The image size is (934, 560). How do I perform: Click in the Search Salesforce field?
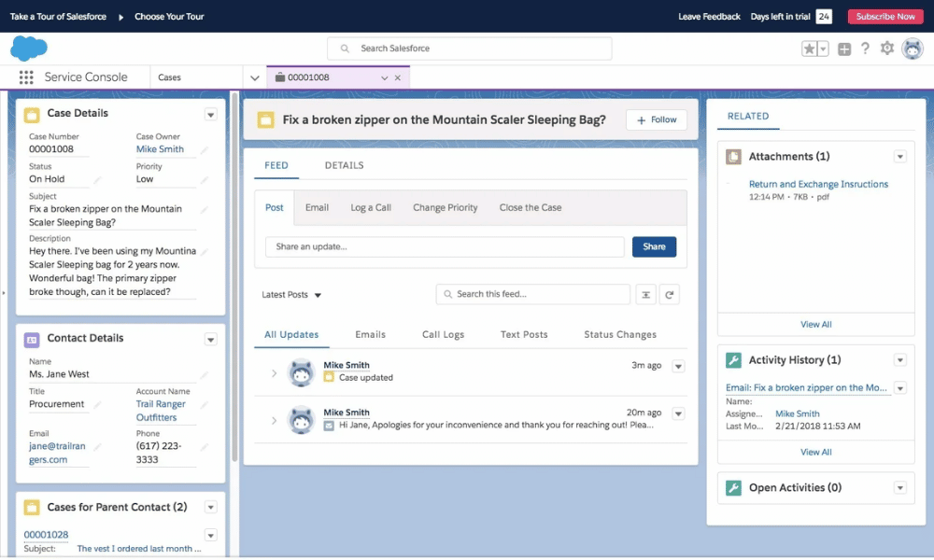470,49
